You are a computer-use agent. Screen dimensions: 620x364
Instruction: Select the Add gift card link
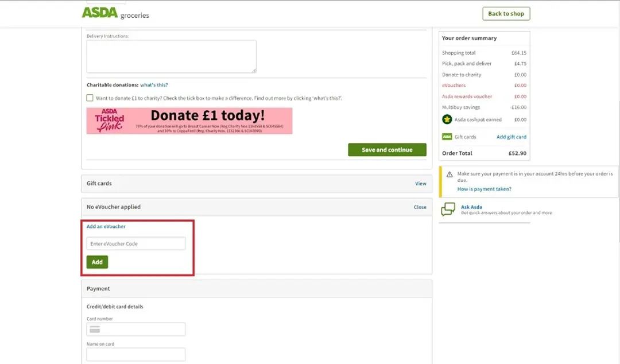pos(510,137)
